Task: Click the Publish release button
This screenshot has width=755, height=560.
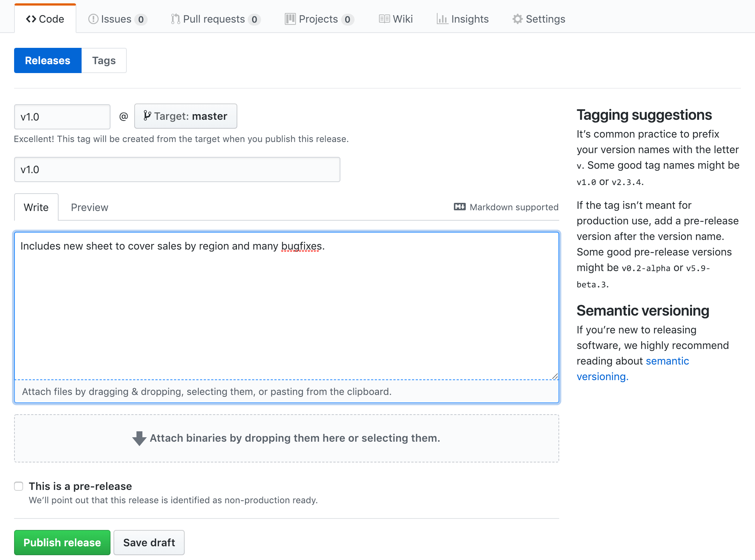Action: click(62, 543)
